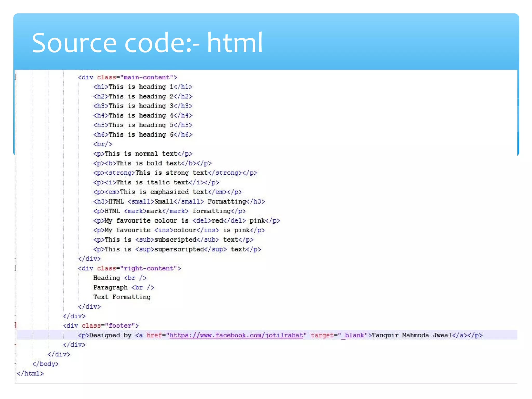Click the 'Source code:- html' slide title
Viewport: 532px width, 399px height.
coord(147,43)
